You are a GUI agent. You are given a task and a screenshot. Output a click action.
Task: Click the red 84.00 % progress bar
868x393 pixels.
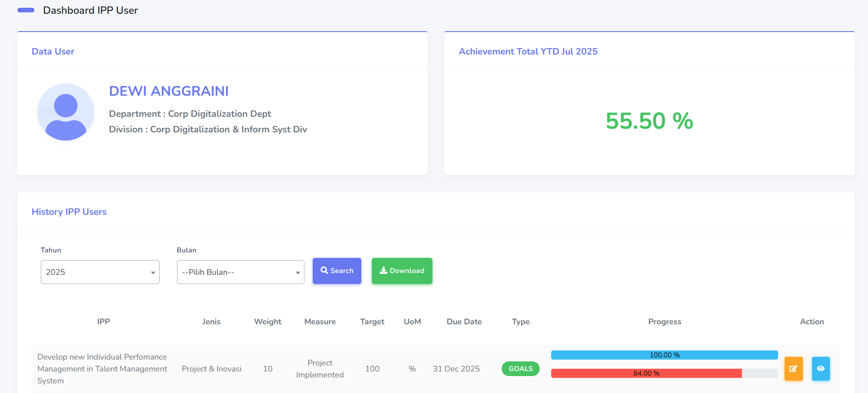coord(646,373)
